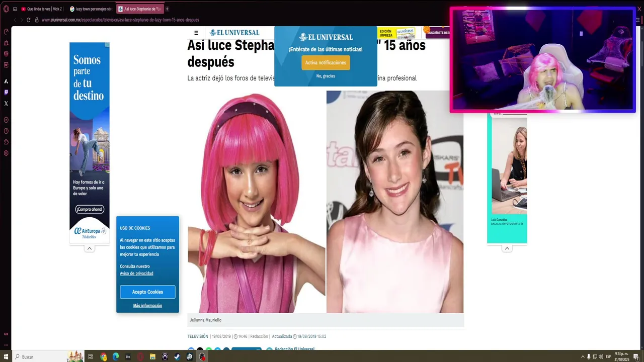
Task: Open the extensions cube icon
Action: [6, 142]
